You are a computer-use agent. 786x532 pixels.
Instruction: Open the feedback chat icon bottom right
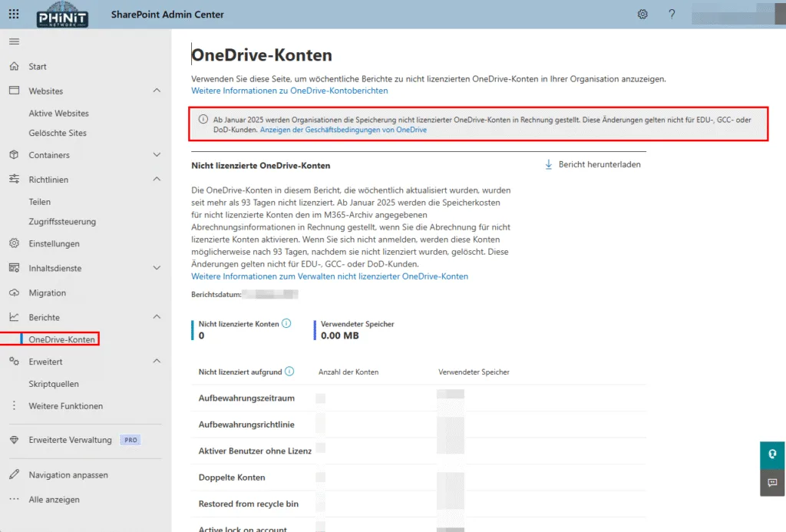click(x=772, y=482)
